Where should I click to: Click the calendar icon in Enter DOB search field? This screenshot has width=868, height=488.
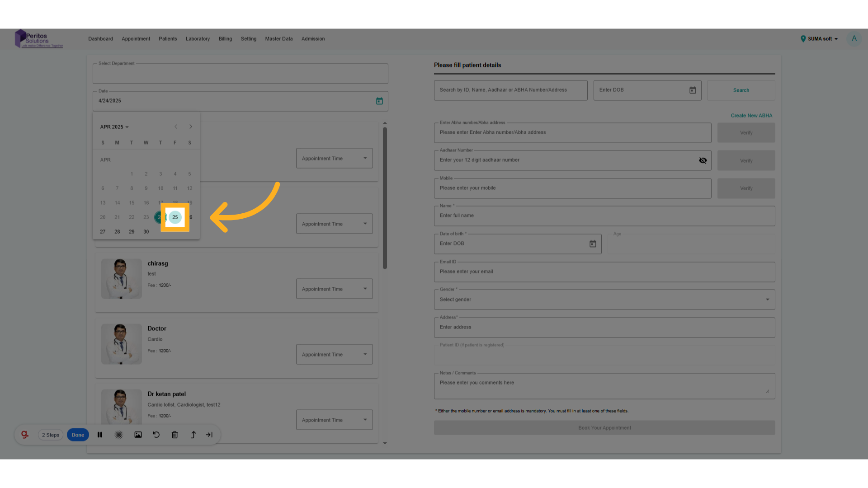click(693, 90)
